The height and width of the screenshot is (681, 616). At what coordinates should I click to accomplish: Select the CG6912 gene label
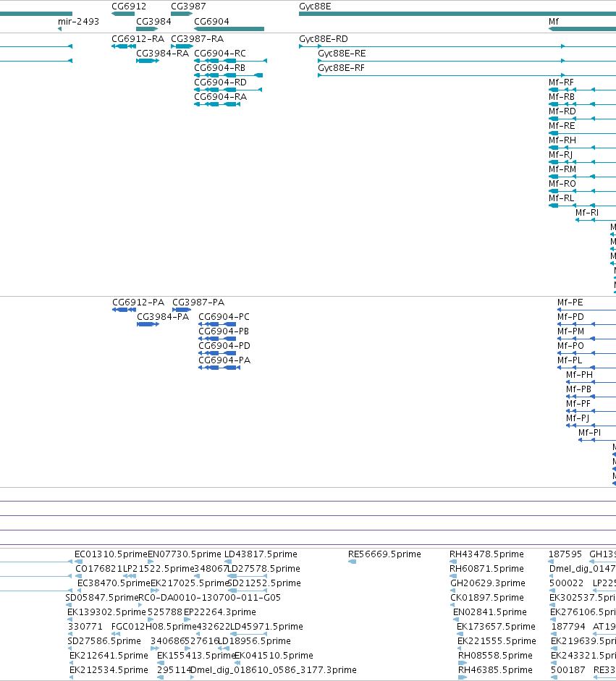point(129,7)
